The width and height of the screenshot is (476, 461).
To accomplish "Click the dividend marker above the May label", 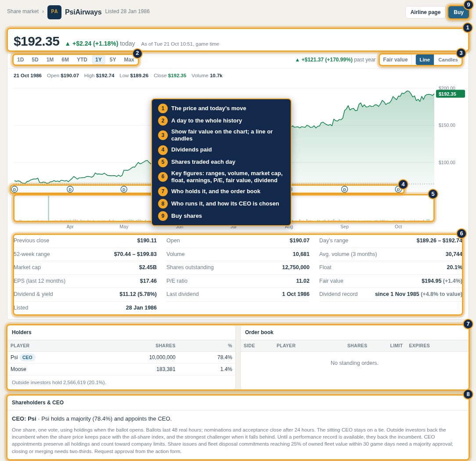I will [124, 189].
